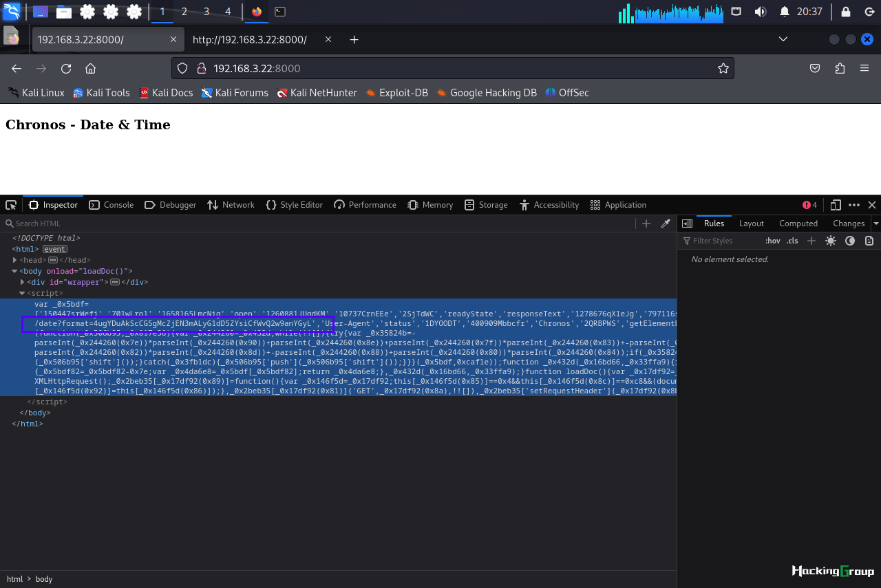Toggle light color scheme simulation
Screen dimensions: 881x588
click(x=831, y=241)
